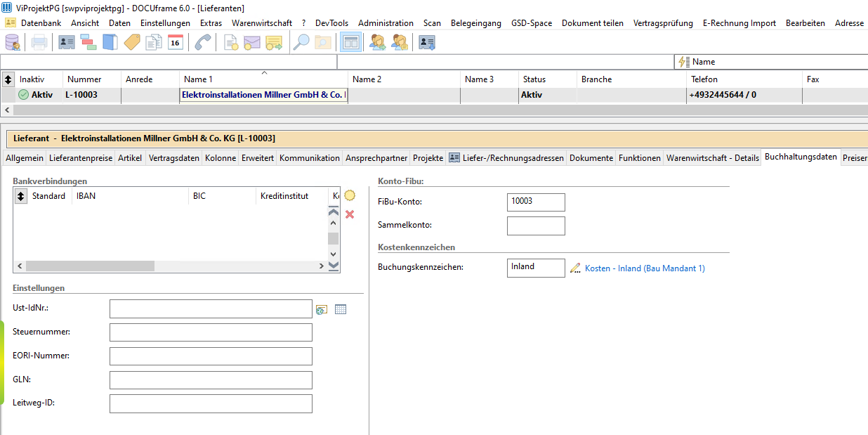Viewport: 868px width, 435px height.
Task: Click the telephone handset icon
Action: 203,42
